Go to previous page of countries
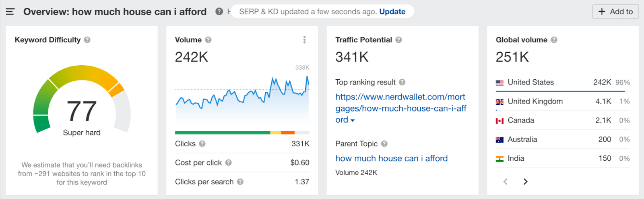The height and width of the screenshot is (199, 644). 506,182
